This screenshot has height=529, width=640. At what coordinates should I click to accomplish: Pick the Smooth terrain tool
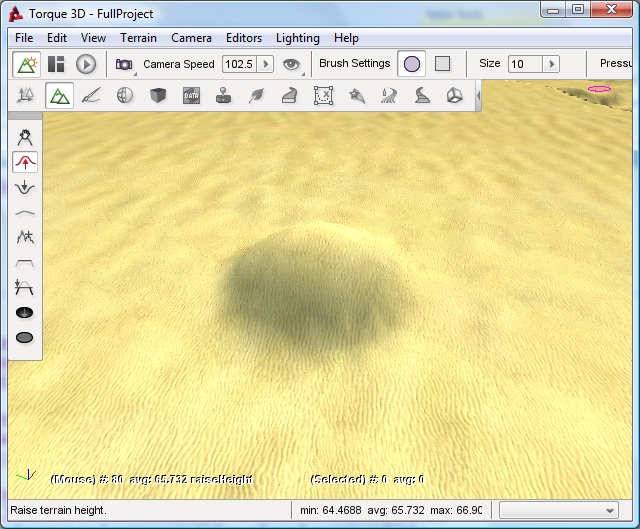[25, 212]
